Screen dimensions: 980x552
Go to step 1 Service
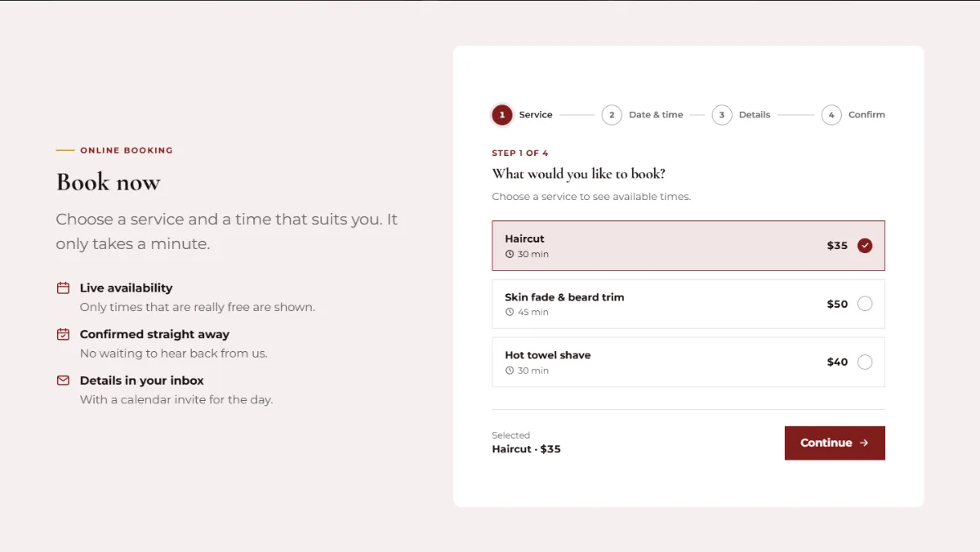tap(523, 115)
